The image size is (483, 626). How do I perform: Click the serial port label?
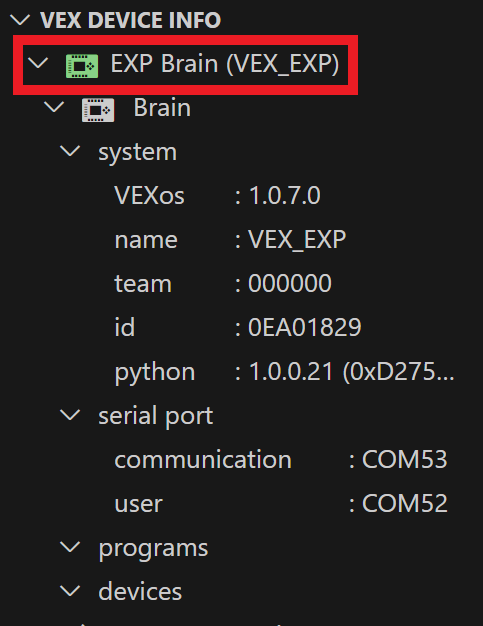point(156,416)
